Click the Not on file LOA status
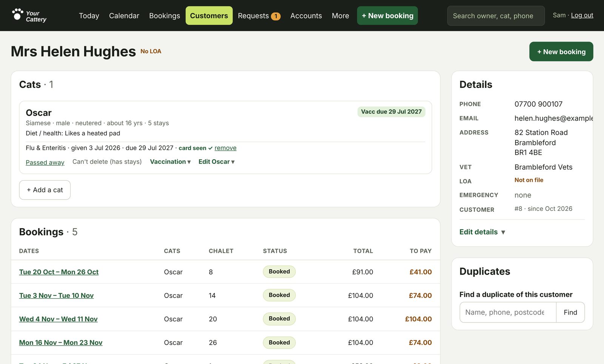Screen dimensions: 604x364 click(x=529, y=180)
